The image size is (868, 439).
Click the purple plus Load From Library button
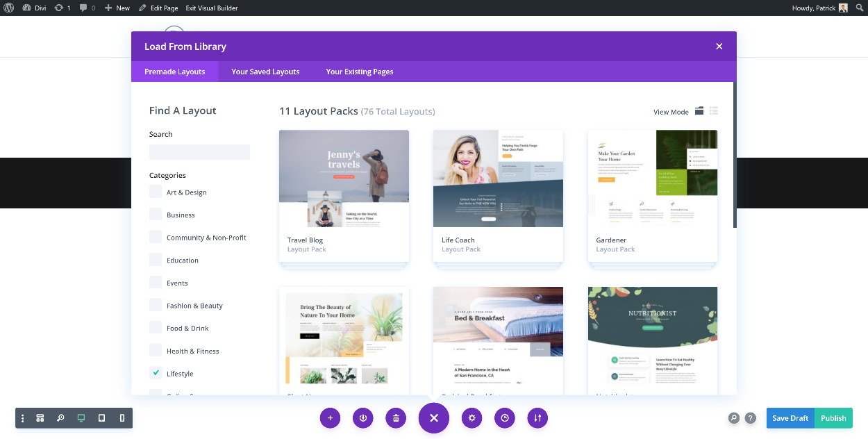click(330, 418)
